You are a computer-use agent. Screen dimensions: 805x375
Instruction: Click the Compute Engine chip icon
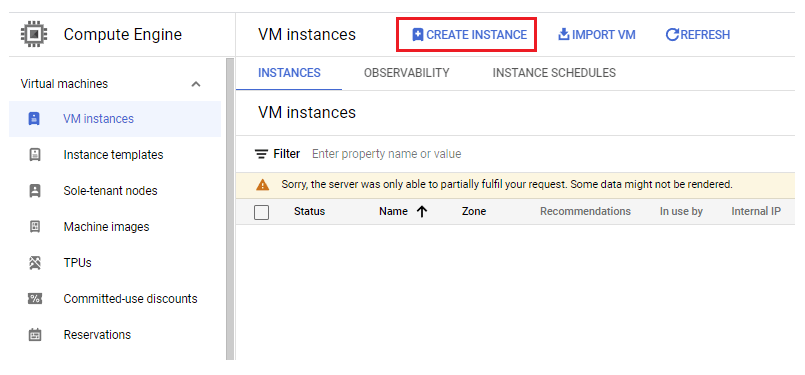pyautogui.click(x=34, y=35)
